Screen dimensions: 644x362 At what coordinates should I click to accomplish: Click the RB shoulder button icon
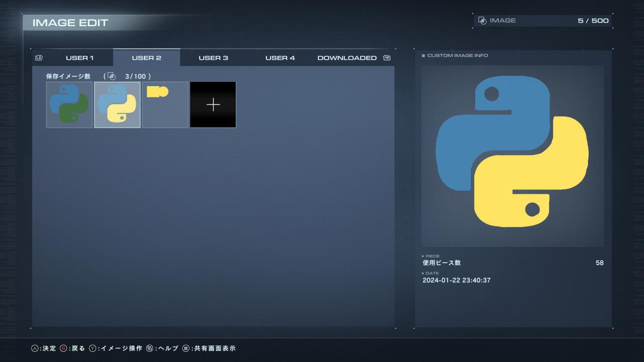tap(387, 58)
